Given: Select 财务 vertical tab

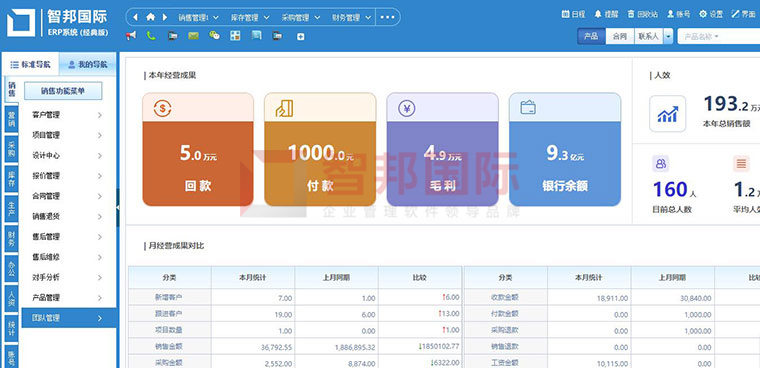Looking at the screenshot, I should coord(11,239).
